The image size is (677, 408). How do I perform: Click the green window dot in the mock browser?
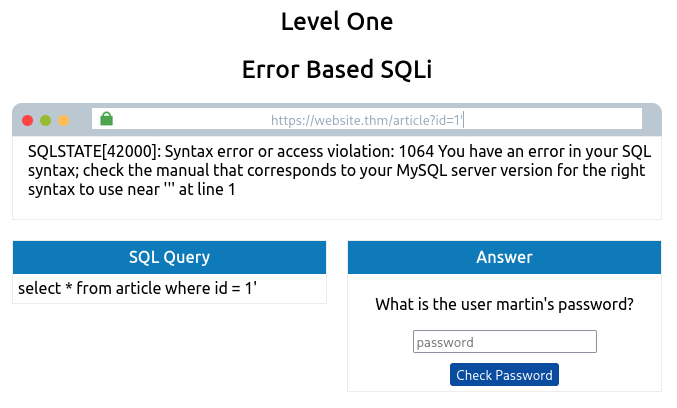45,120
